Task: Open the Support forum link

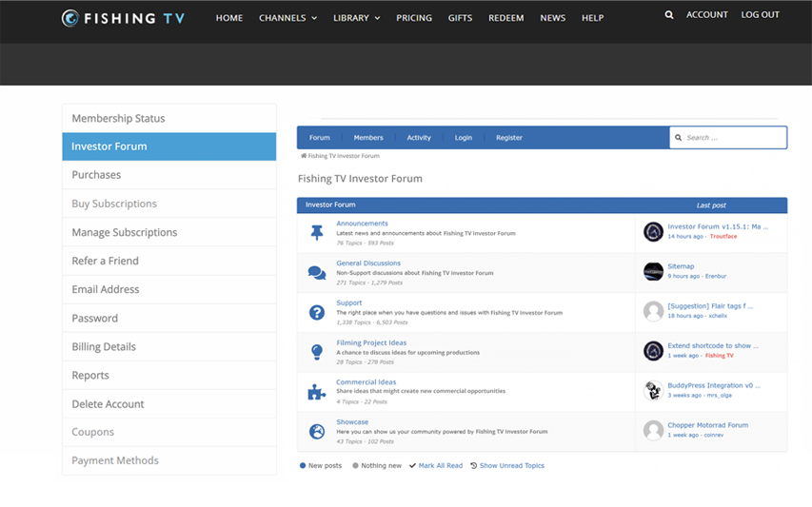Action: point(349,302)
